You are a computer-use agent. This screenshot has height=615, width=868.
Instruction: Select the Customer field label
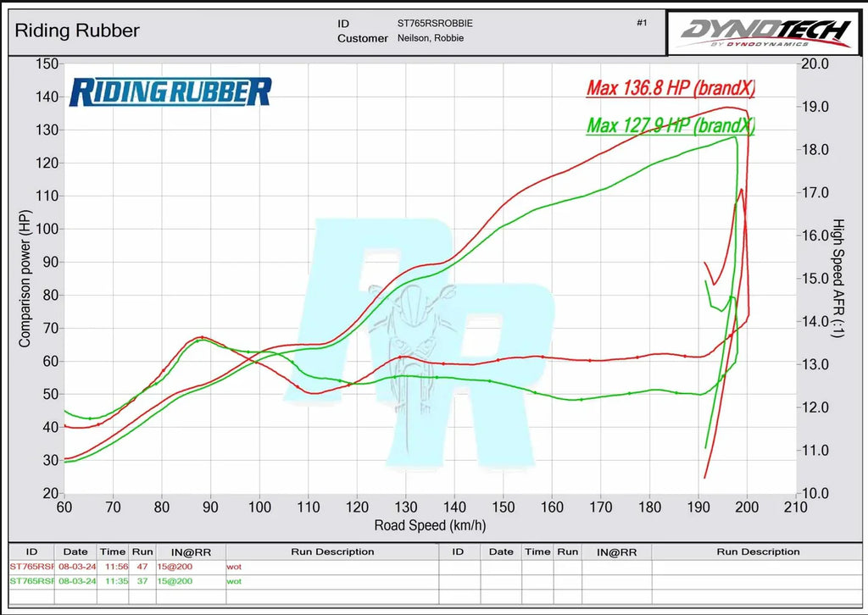(x=363, y=38)
